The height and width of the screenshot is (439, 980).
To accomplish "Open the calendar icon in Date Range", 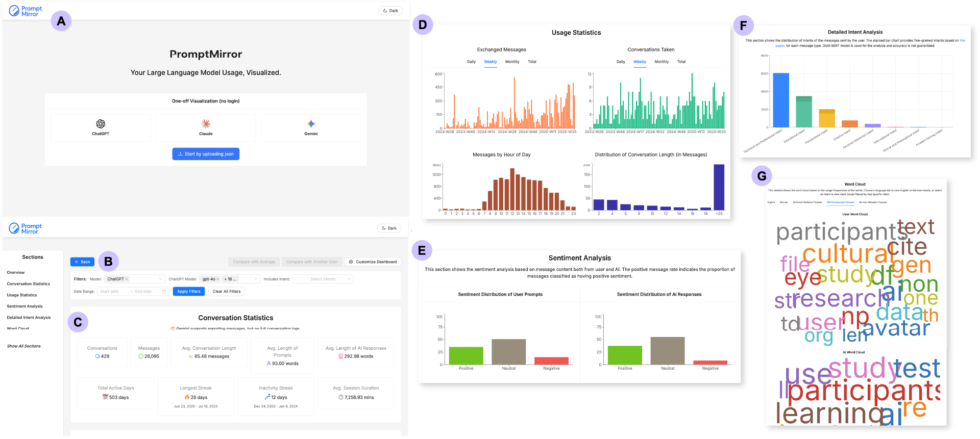I will [x=164, y=292].
